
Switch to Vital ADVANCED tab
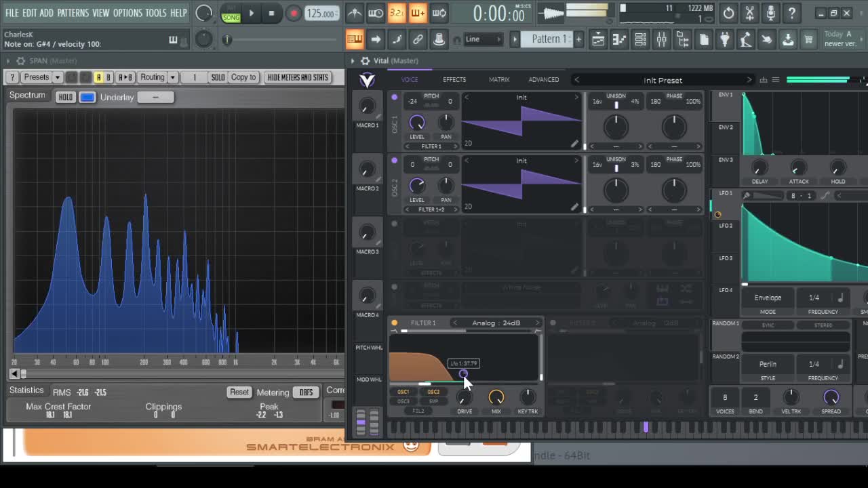point(544,80)
